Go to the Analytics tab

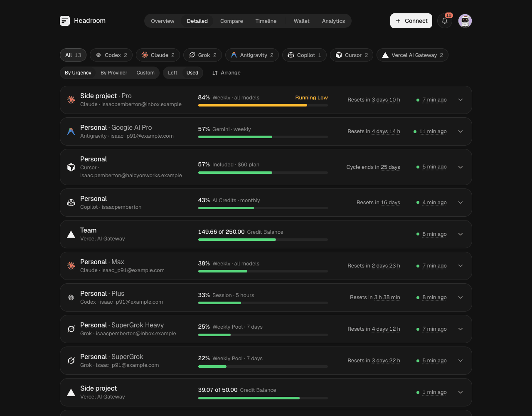(x=333, y=21)
